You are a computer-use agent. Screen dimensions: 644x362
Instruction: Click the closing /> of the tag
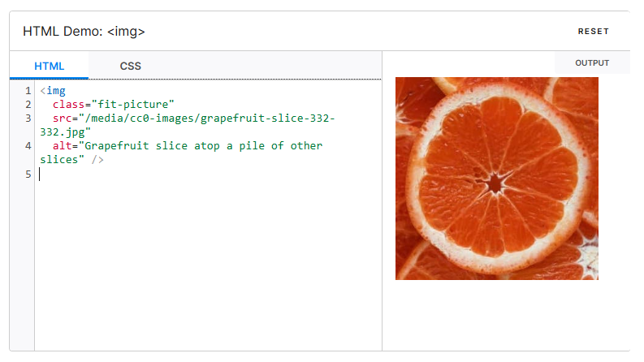[97, 160]
